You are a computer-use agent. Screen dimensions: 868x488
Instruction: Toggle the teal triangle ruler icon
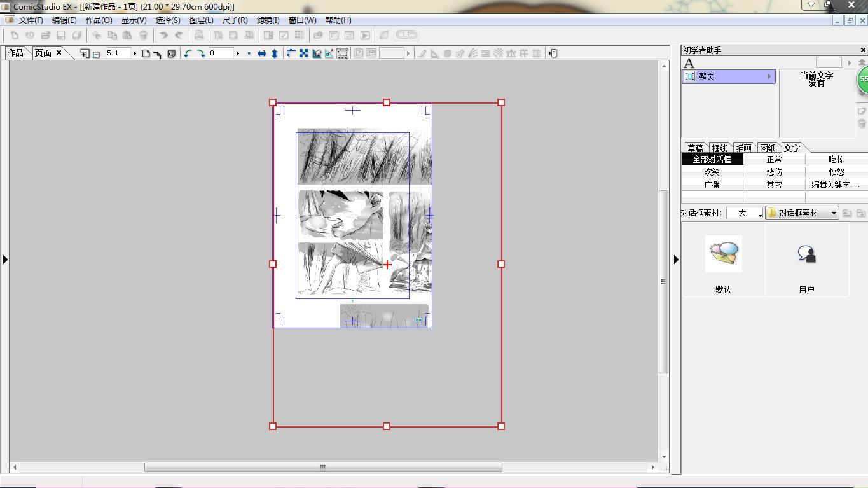coord(329,53)
